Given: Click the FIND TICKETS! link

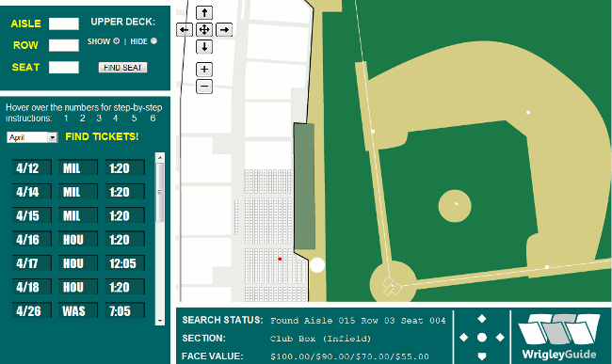Looking at the screenshot, I should (102, 136).
